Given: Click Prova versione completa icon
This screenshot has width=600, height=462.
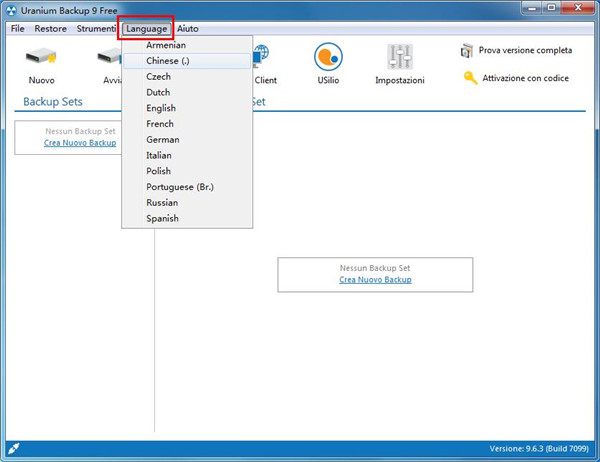Looking at the screenshot, I should click(x=466, y=51).
